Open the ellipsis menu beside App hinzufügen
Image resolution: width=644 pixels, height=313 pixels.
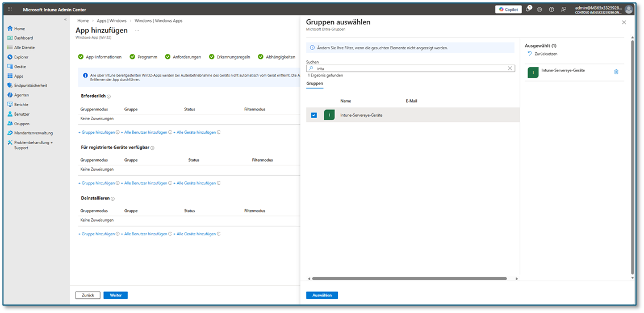click(137, 31)
